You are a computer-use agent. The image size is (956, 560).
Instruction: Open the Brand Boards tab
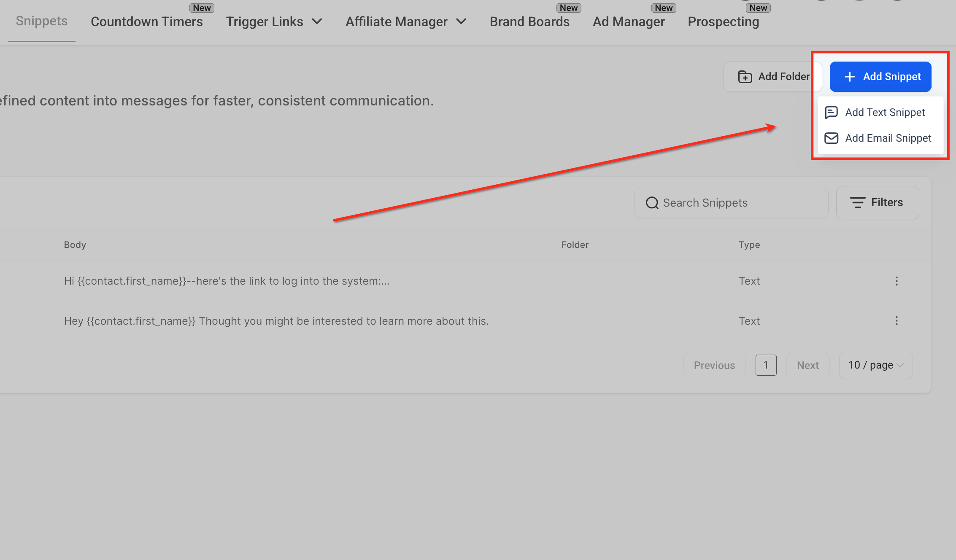(529, 22)
